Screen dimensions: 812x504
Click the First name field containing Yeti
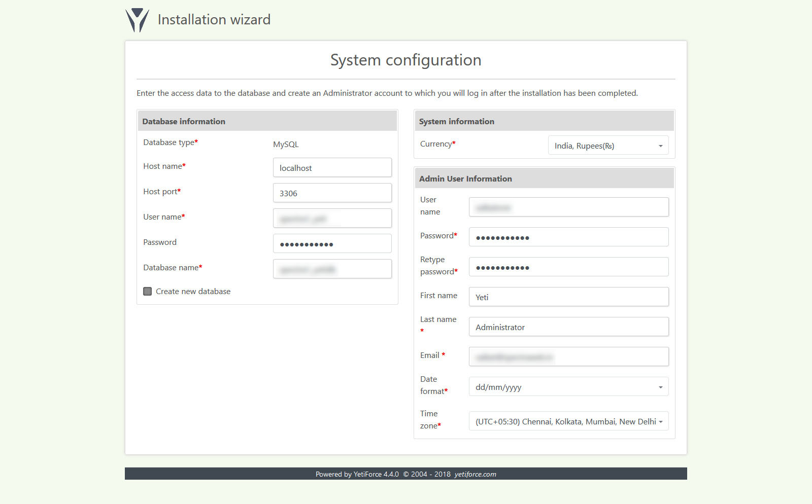tap(568, 297)
